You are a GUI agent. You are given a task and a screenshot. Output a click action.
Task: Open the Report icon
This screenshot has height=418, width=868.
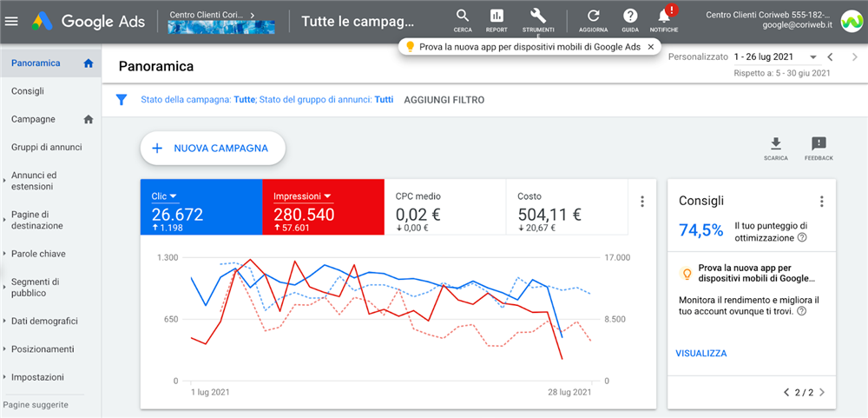(496, 21)
